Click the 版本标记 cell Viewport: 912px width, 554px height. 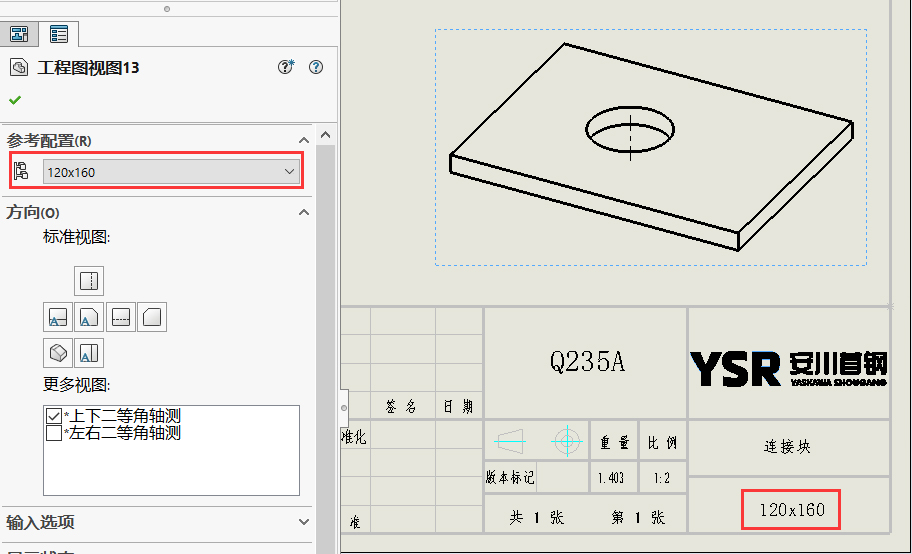(x=510, y=477)
